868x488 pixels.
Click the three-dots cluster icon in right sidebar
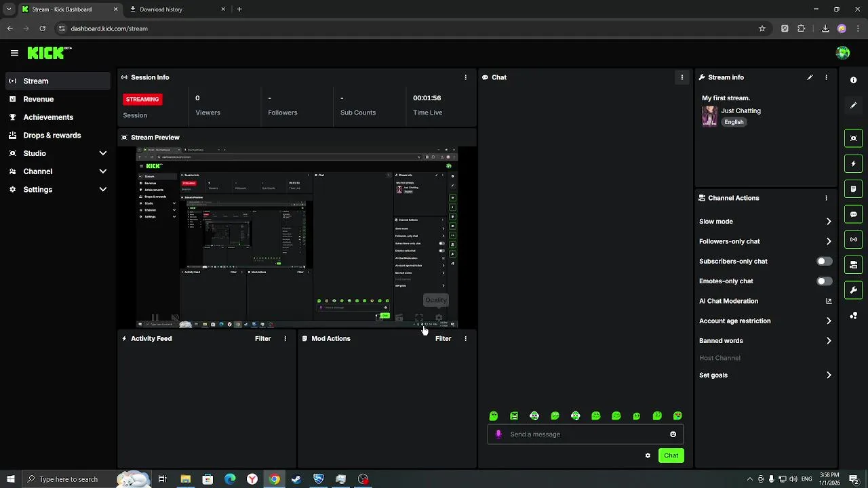click(854, 316)
